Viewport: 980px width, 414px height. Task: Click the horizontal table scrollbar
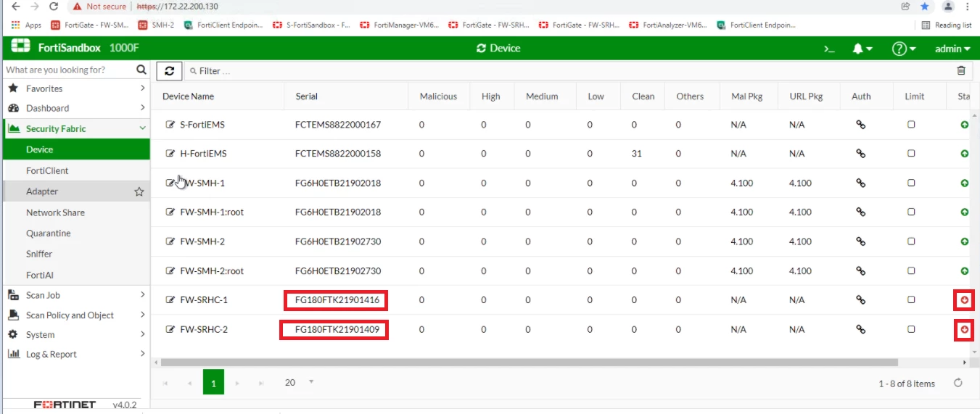point(530,362)
